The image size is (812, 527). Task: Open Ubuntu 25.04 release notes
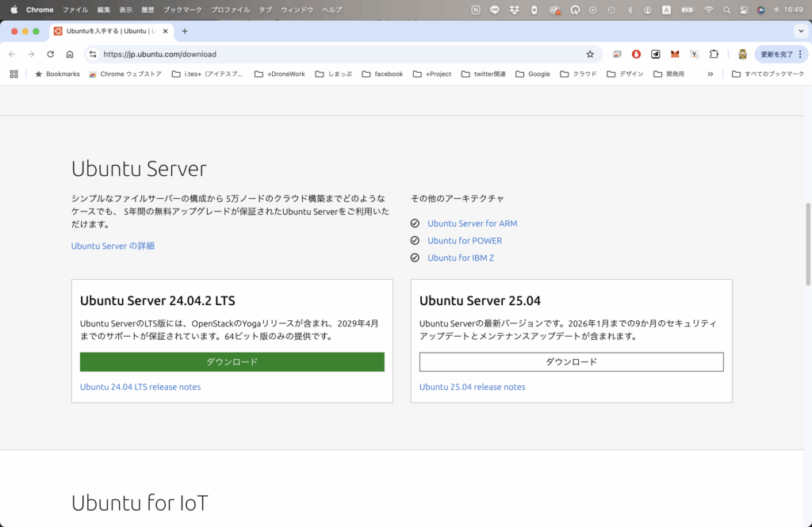pos(473,387)
